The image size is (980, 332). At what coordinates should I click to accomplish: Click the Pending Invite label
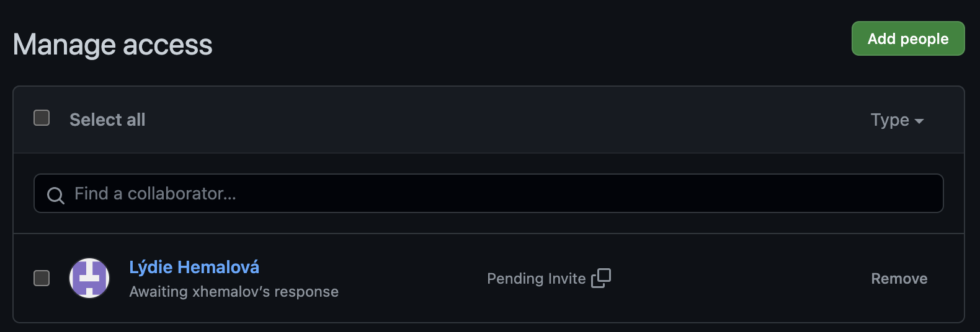[536, 279]
